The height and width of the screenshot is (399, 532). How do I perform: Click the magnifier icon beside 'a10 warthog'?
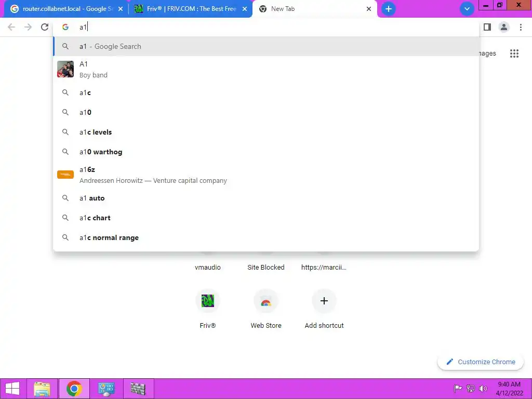pyautogui.click(x=65, y=152)
